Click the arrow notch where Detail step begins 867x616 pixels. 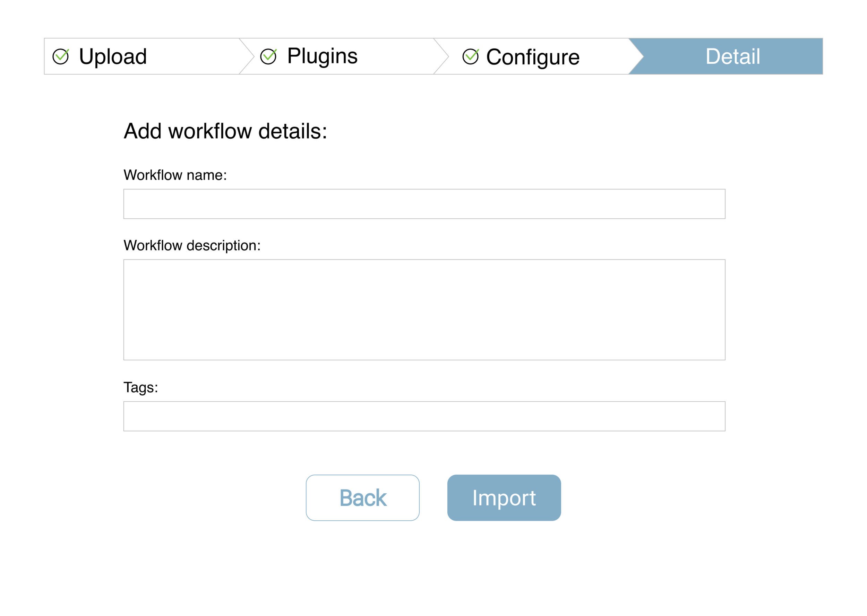pos(636,56)
